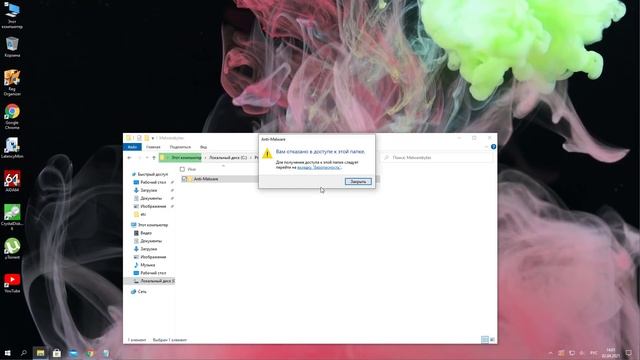Click File Explorer icon in taskbar
Screen dimensions: 640x360
(40, 353)
